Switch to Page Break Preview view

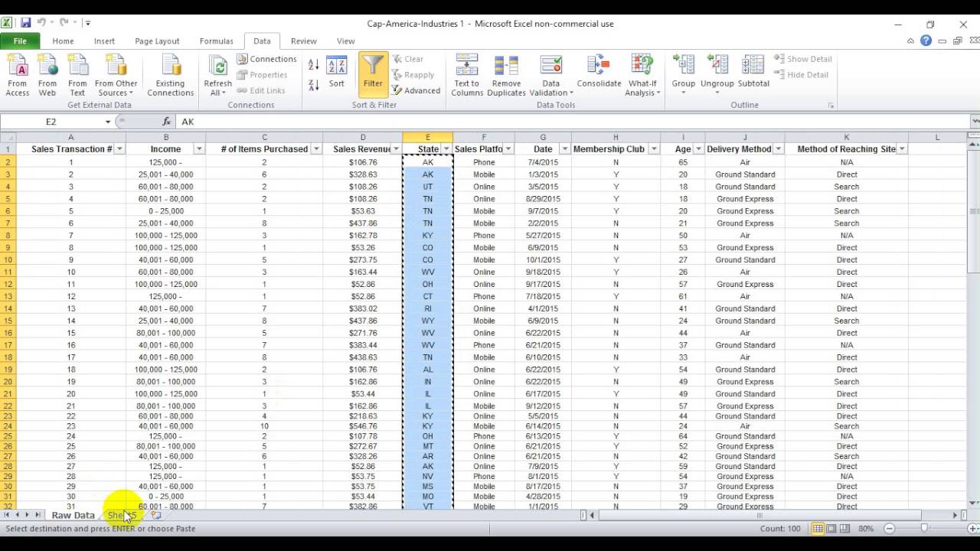click(x=844, y=529)
